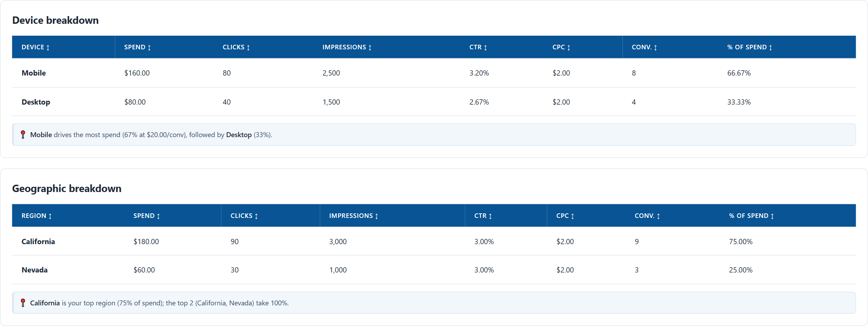Sort Device table by Impressions
This screenshot has height=326, width=868.
(347, 47)
